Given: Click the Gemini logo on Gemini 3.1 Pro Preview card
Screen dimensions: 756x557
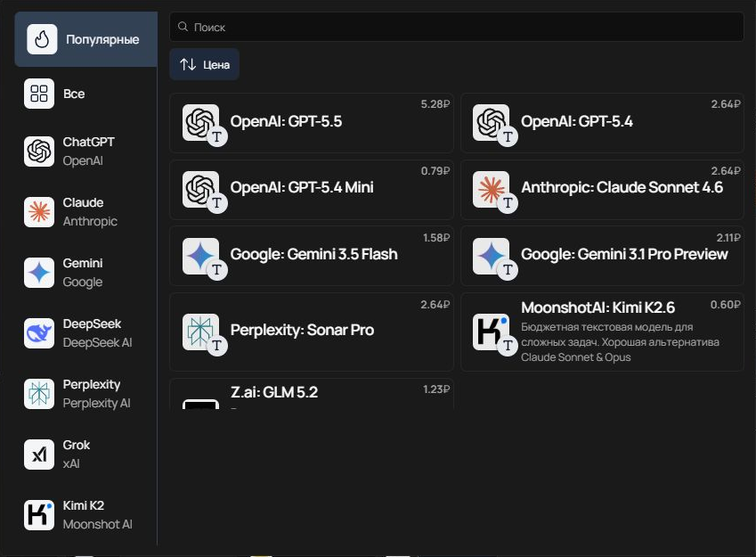Looking at the screenshot, I should tap(491, 256).
